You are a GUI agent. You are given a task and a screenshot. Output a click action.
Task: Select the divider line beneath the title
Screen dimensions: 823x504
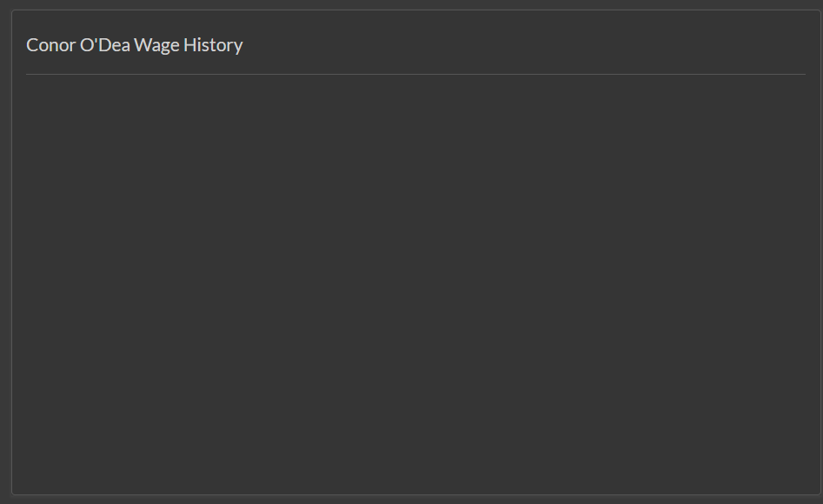pos(415,74)
